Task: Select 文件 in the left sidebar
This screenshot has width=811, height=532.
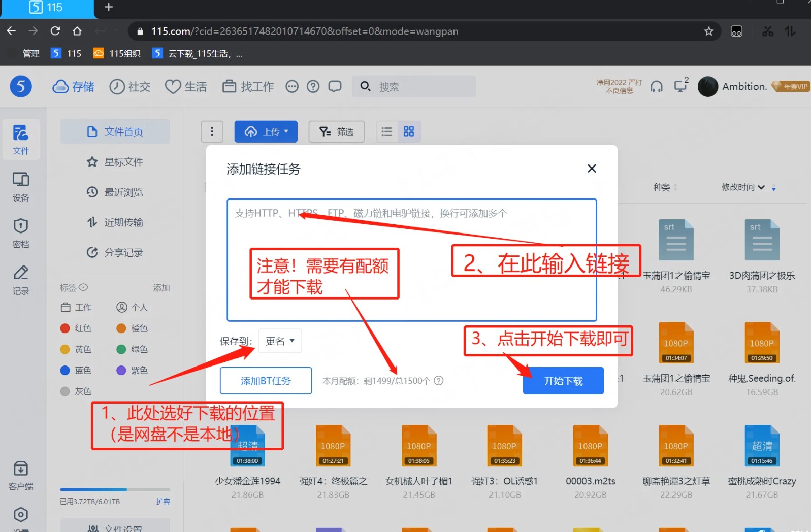Action: [x=21, y=140]
